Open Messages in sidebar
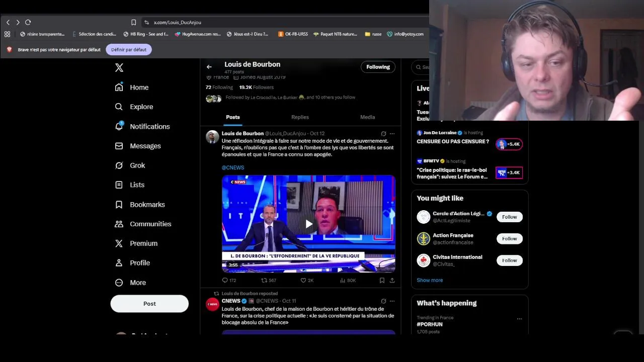This screenshot has width=644, height=362. (x=138, y=146)
